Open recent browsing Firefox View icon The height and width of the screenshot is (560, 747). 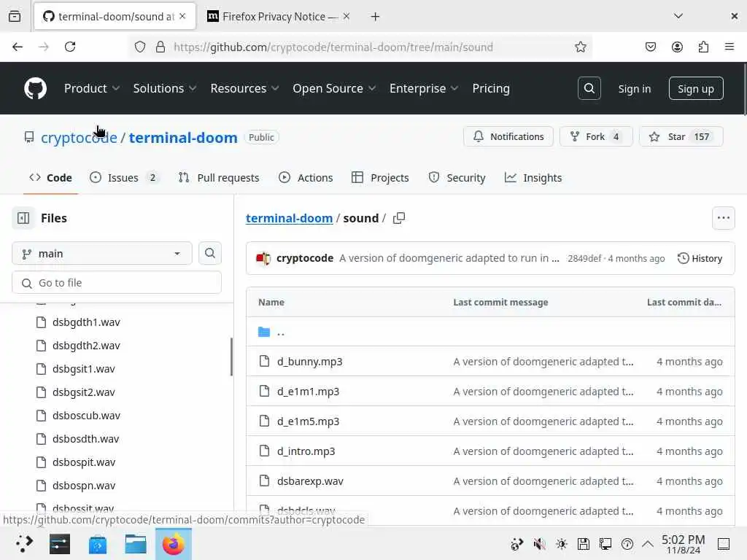(x=15, y=17)
